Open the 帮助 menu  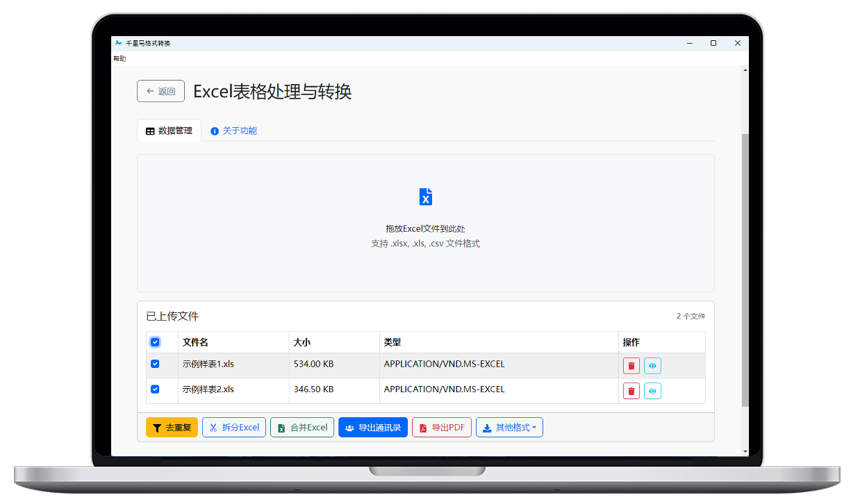point(119,59)
